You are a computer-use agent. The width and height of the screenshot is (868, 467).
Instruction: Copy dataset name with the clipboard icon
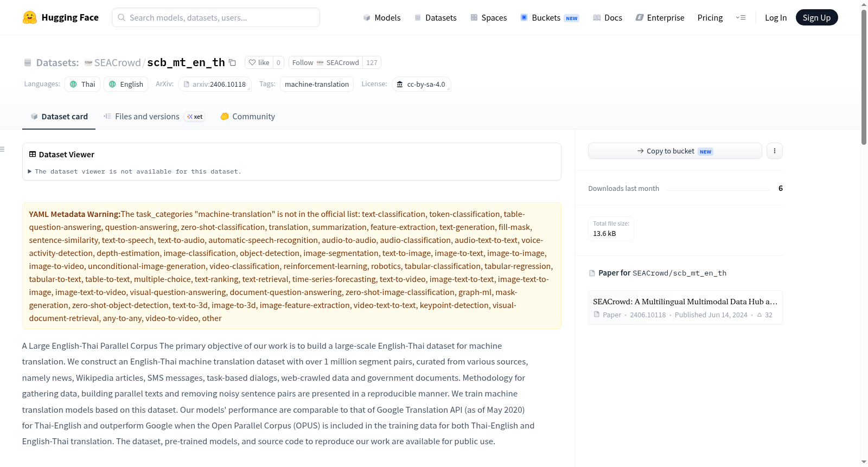(232, 62)
